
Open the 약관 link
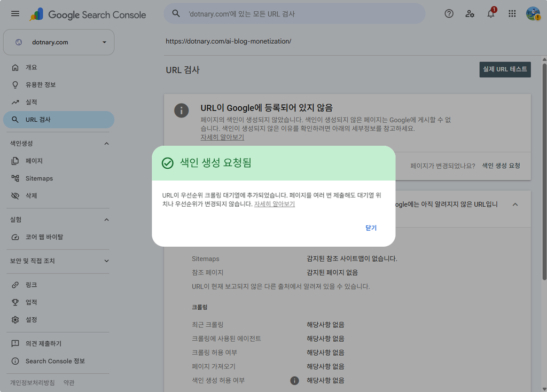coord(69,382)
